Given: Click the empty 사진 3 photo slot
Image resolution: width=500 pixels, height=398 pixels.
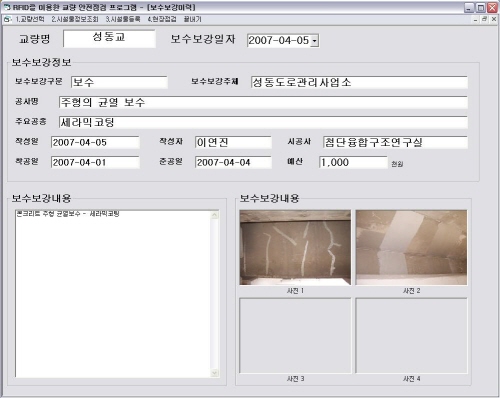Looking at the screenshot, I should [x=295, y=336].
